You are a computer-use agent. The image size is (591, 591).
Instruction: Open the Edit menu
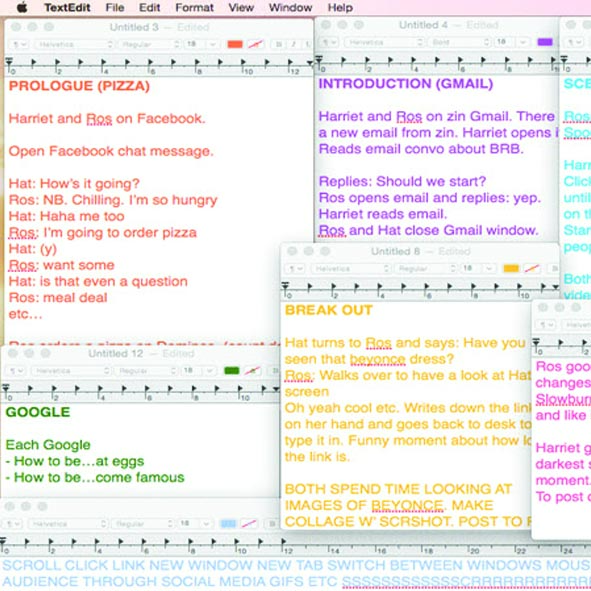tap(149, 8)
